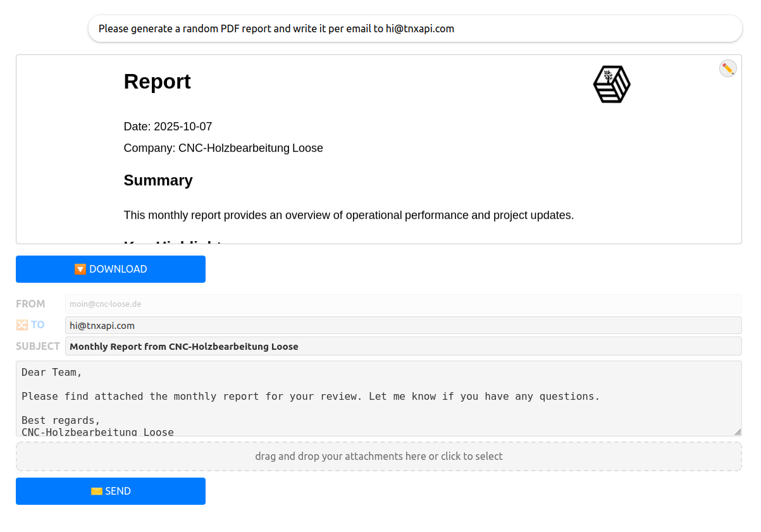The image size is (761, 532).
Task: Click the resize handle of the message body
Action: 737,431
